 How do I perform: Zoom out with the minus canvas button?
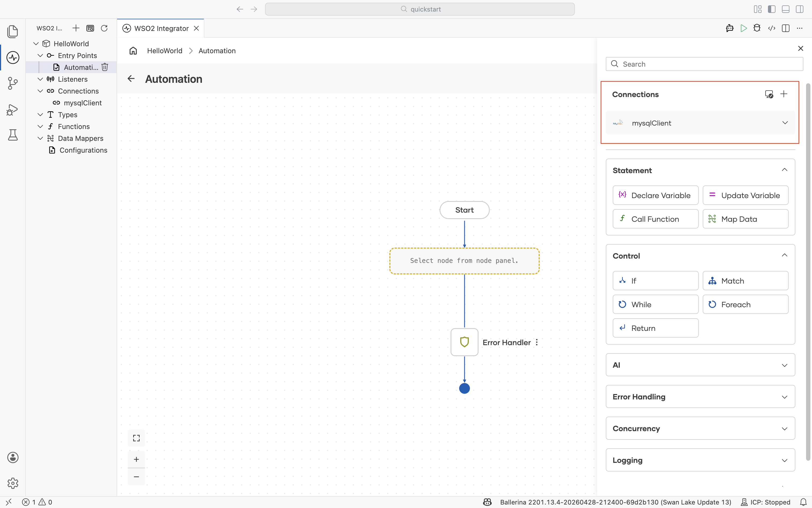click(136, 477)
